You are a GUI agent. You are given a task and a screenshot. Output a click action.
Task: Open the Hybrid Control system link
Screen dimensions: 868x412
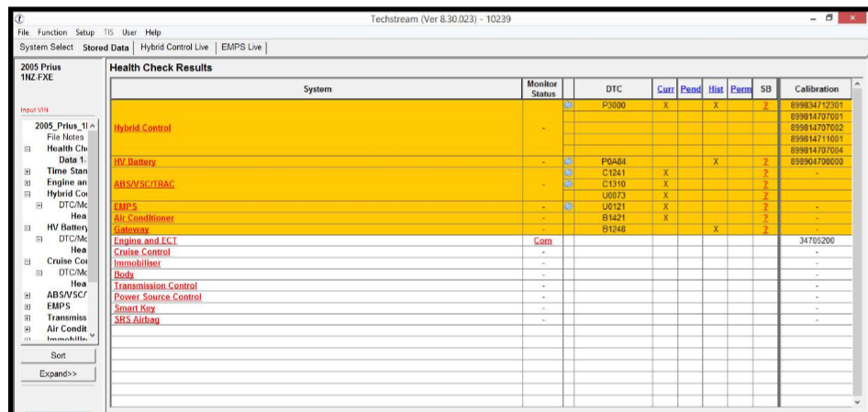tap(142, 128)
